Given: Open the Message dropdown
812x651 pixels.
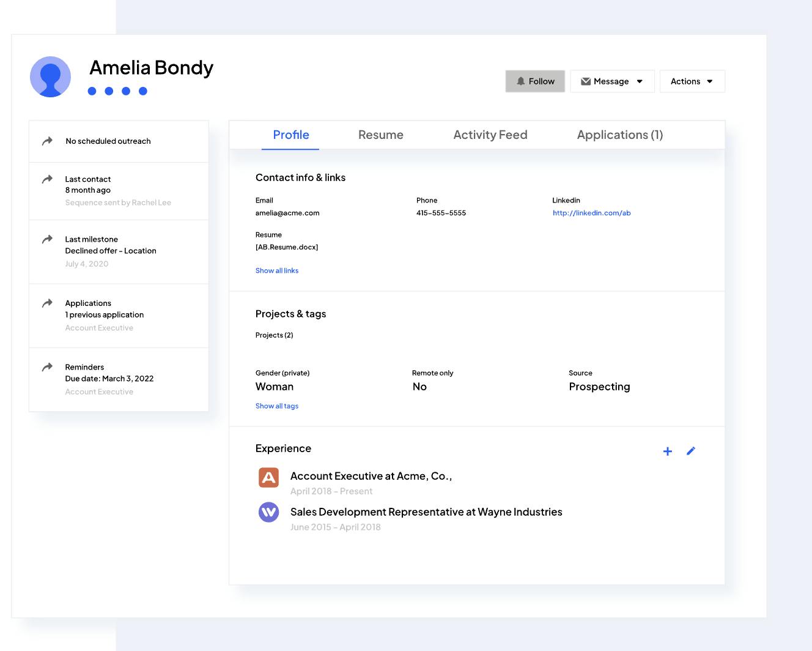Looking at the screenshot, I should point(612,81).
